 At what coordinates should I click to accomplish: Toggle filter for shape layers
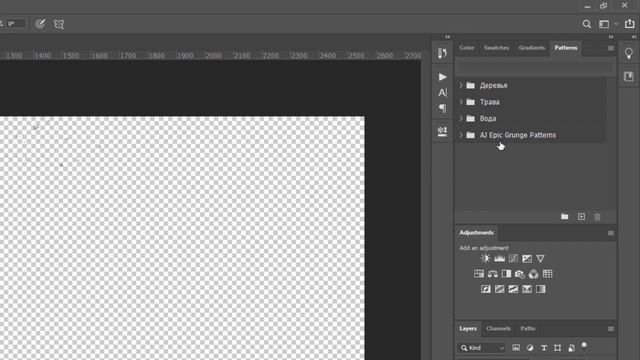click(558, 348)
